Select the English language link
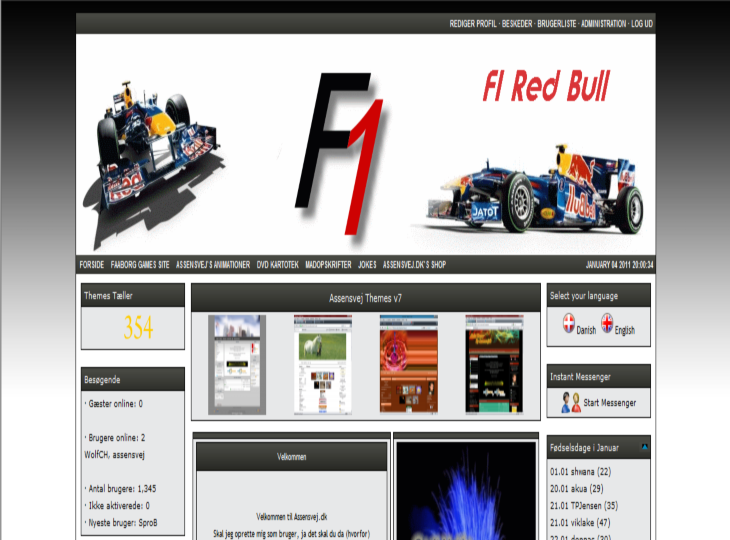Screen dimensions: 730x540 (624, 330)
